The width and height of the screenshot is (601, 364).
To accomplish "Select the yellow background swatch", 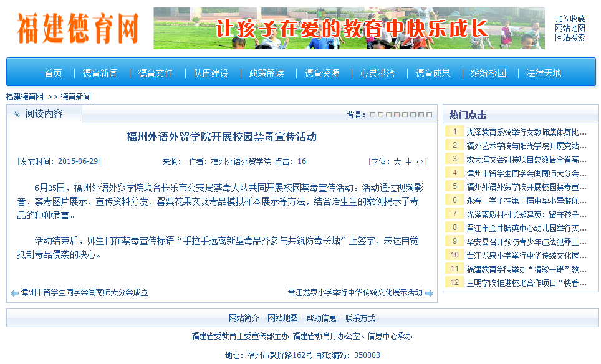I will point(380,115).
